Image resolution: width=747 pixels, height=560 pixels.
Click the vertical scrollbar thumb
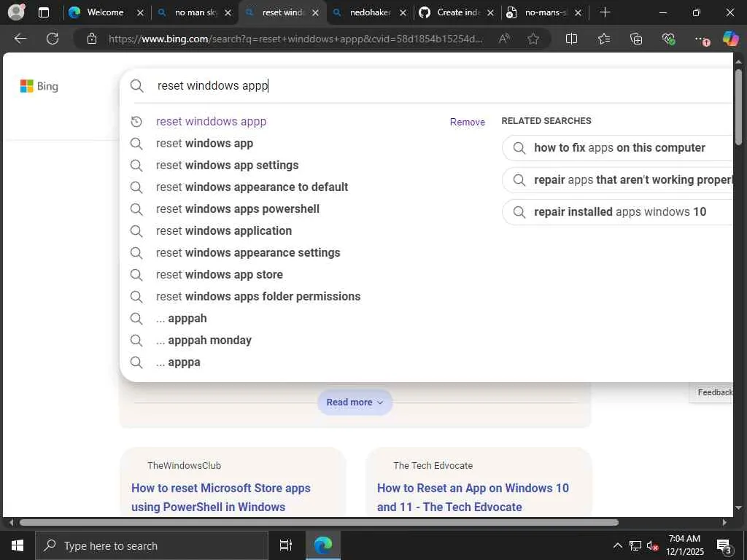tap(738, 108)
